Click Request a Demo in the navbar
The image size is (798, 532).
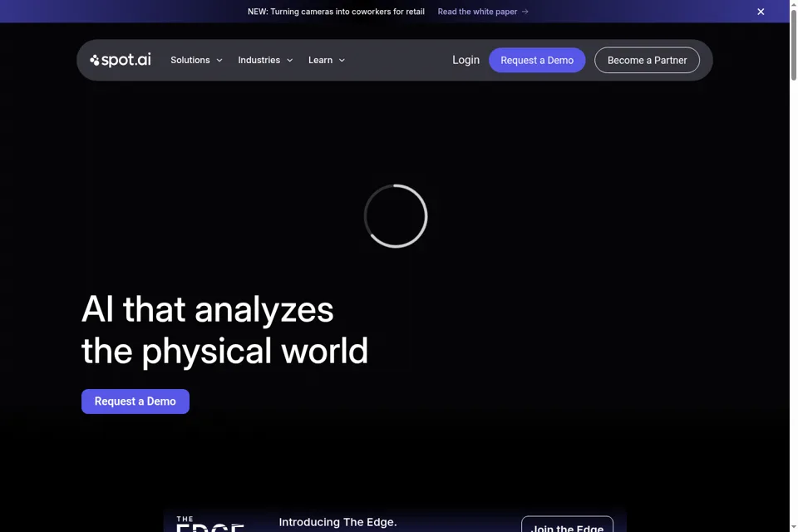537,60
